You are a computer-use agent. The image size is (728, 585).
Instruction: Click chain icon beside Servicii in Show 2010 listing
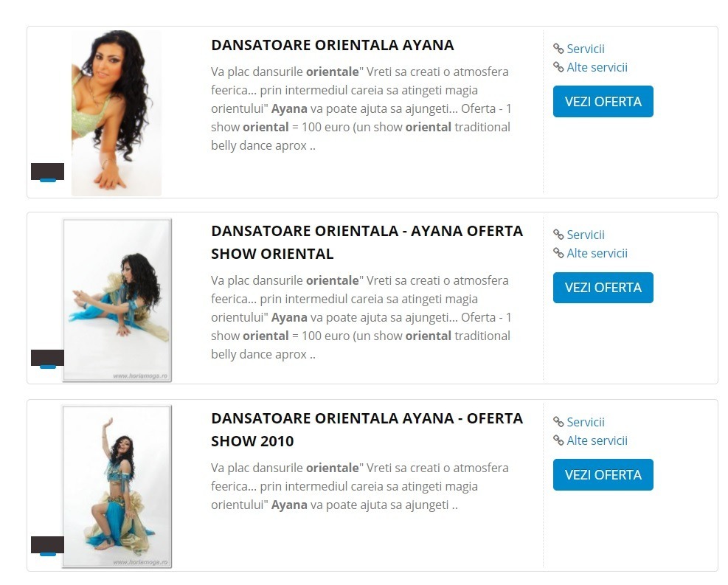click(x=558, y=422)
